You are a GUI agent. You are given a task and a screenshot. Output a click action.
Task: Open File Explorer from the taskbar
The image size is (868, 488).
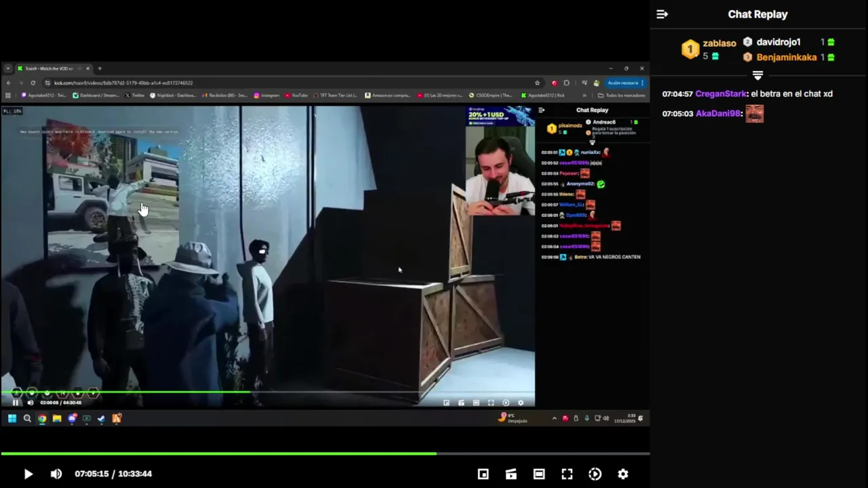(57, 418)
